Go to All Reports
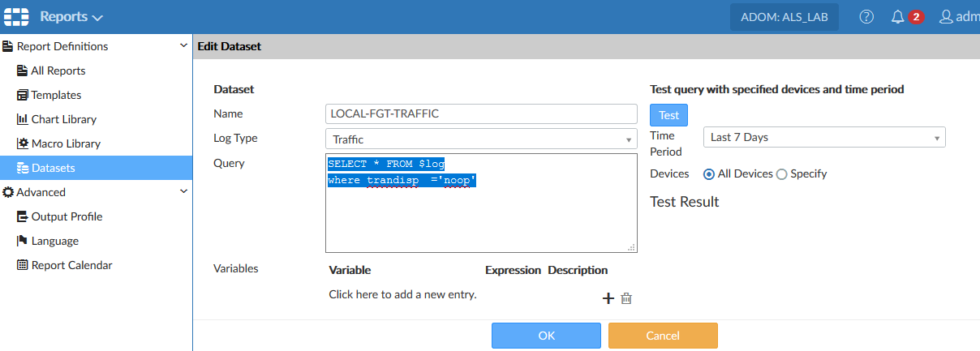This screenshot has height=351, width=980. 58,71
